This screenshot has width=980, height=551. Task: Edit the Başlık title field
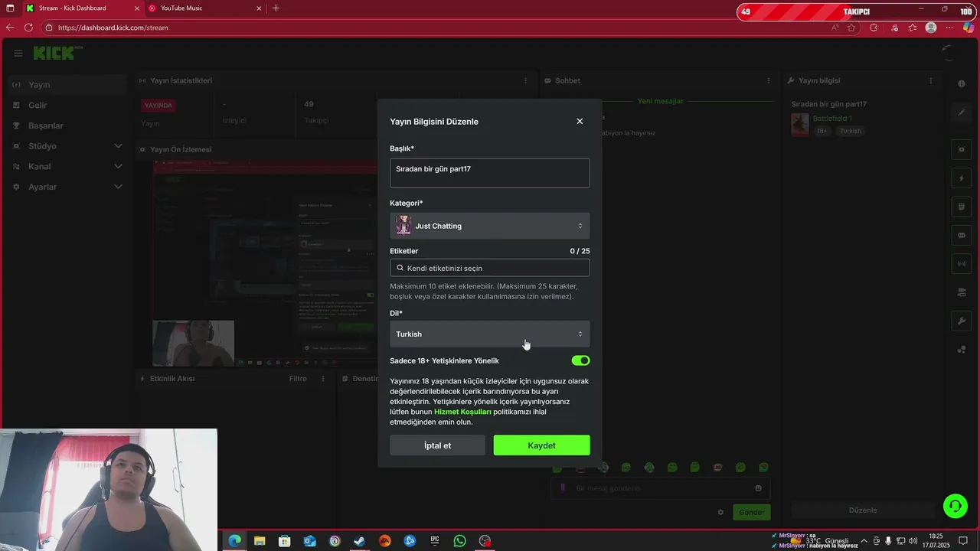click(489, 173)
